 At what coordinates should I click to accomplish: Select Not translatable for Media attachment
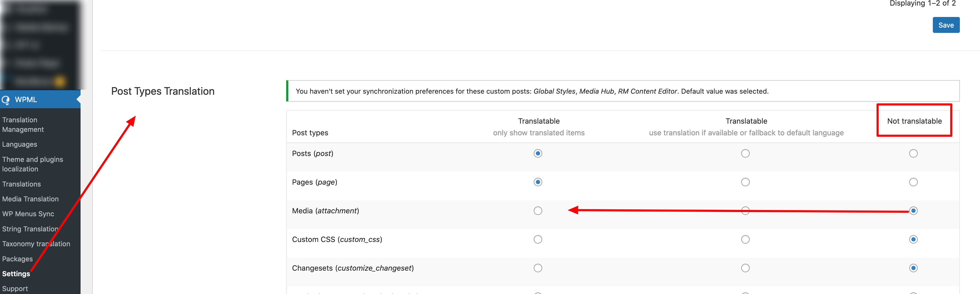(x=913, y=211)
